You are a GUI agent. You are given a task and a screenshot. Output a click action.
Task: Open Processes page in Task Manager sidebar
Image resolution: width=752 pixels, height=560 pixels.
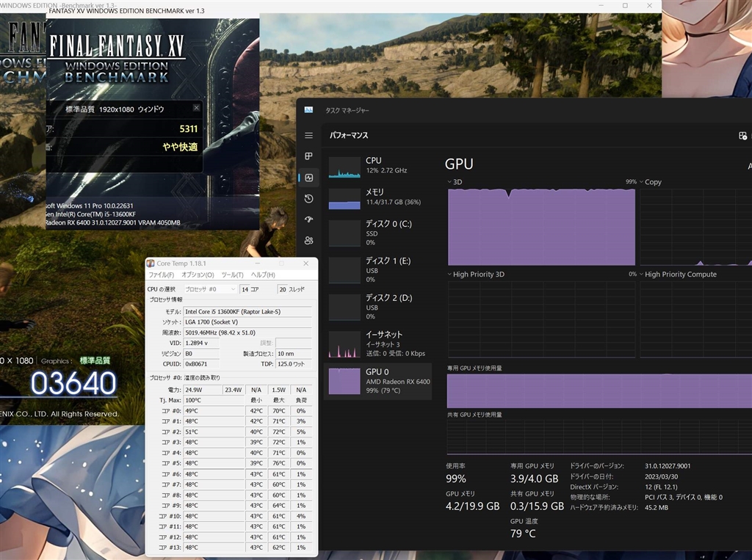click(x=309, y=156)
